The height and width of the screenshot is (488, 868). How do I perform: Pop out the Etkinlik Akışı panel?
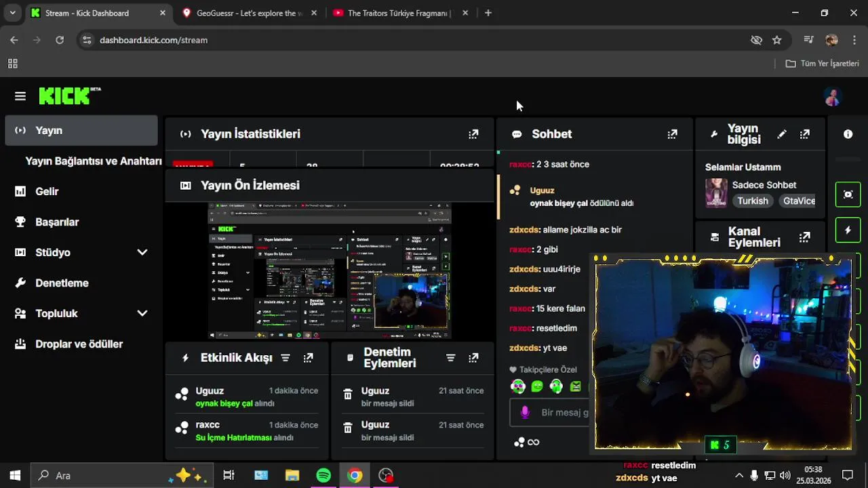coord(308,358)
